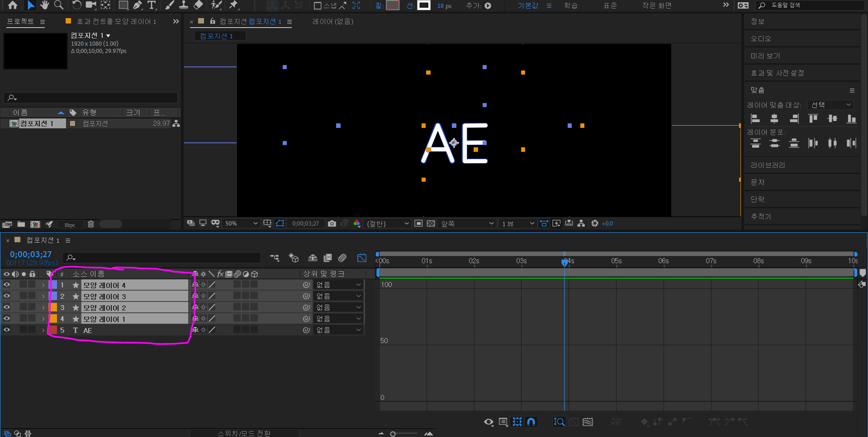The height and width of the screenshot is (437, 868).
Task: Open the Graph Editor icon in timeline
Action: point(361,258)
